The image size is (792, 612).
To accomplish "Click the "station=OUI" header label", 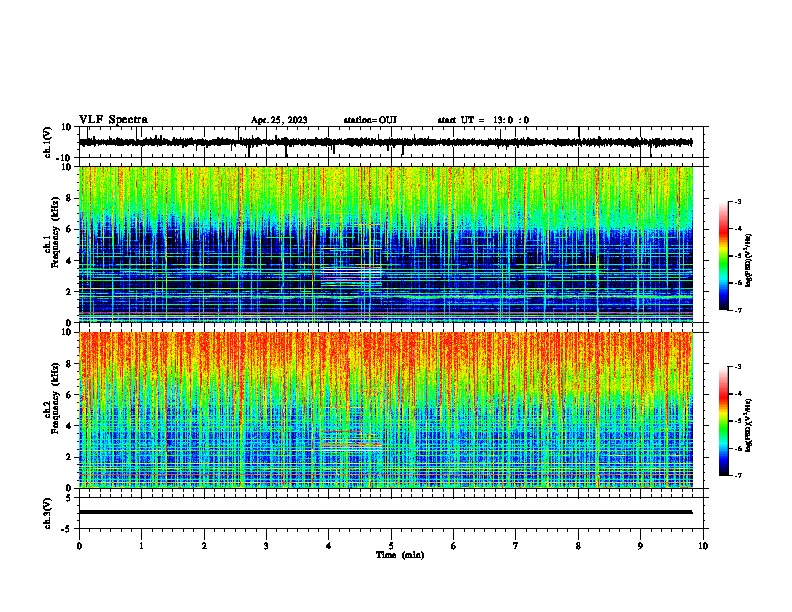I will pos(370,120).
